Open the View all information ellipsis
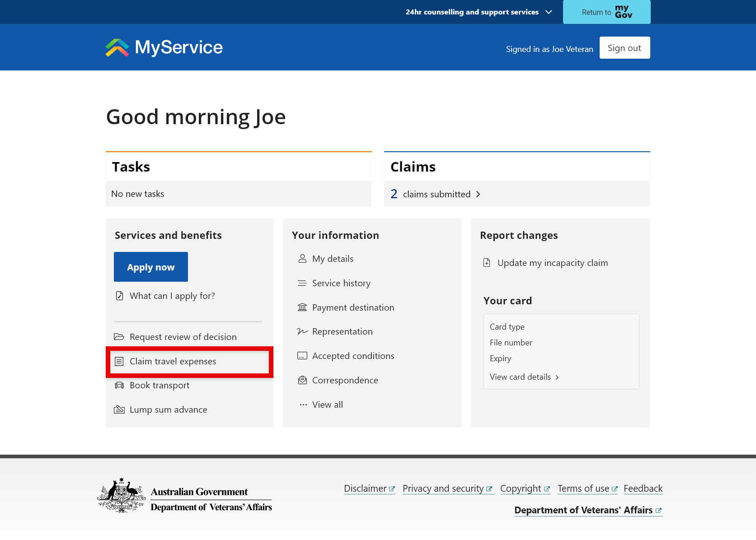 303,404
